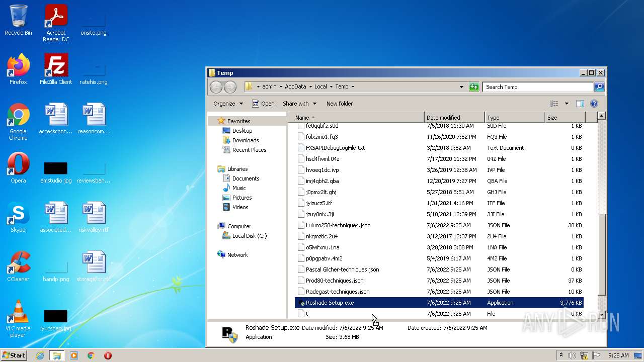
Task: Select riskvalley.rtf desktop file
Action: click(x=94, y=217)
